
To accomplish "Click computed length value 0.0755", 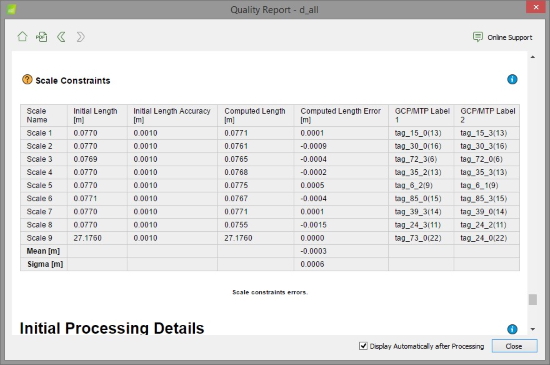I will 236,225.
